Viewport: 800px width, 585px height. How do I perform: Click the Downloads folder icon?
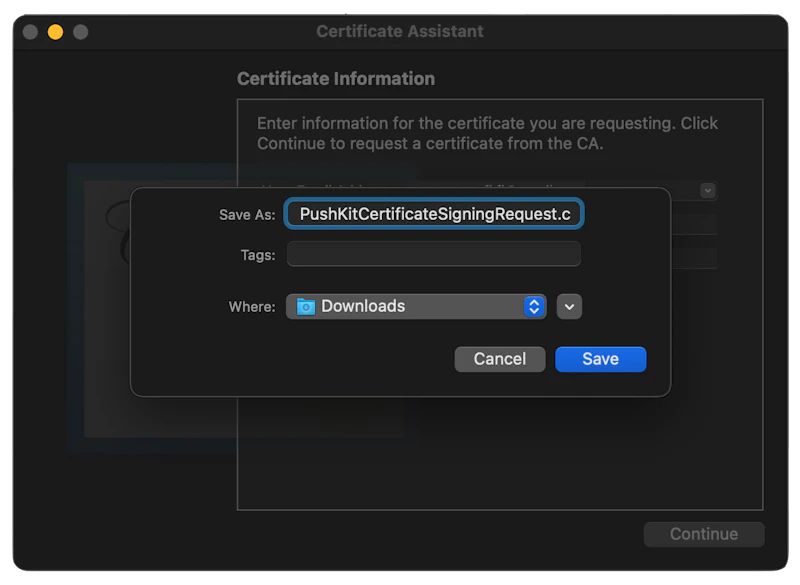(306, 307)
